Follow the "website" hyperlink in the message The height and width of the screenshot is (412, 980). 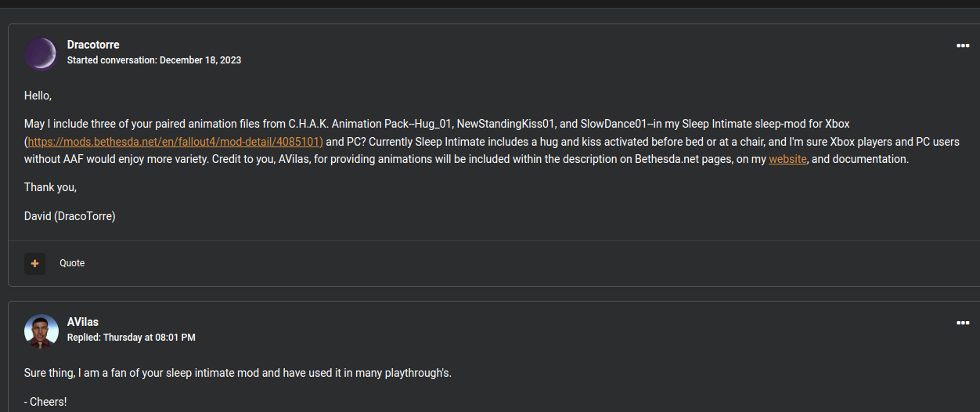787,159
